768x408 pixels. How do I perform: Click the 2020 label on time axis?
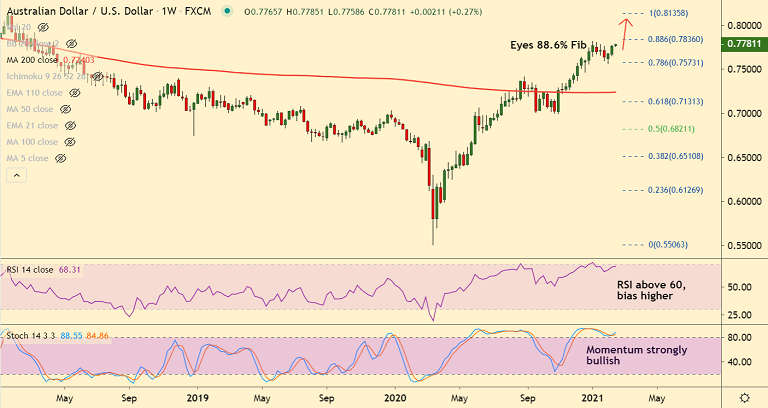(x=395, y=398)
